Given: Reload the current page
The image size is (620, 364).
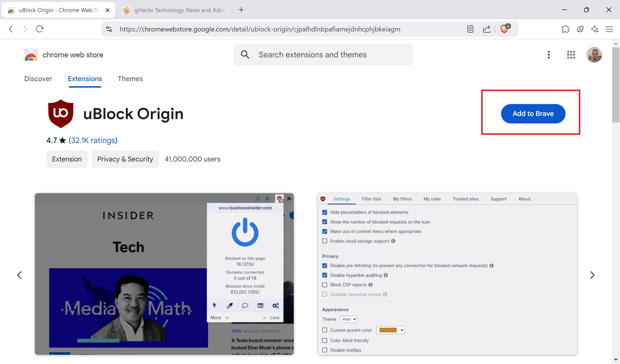Looking at the screenshot, I should [40, 29].
